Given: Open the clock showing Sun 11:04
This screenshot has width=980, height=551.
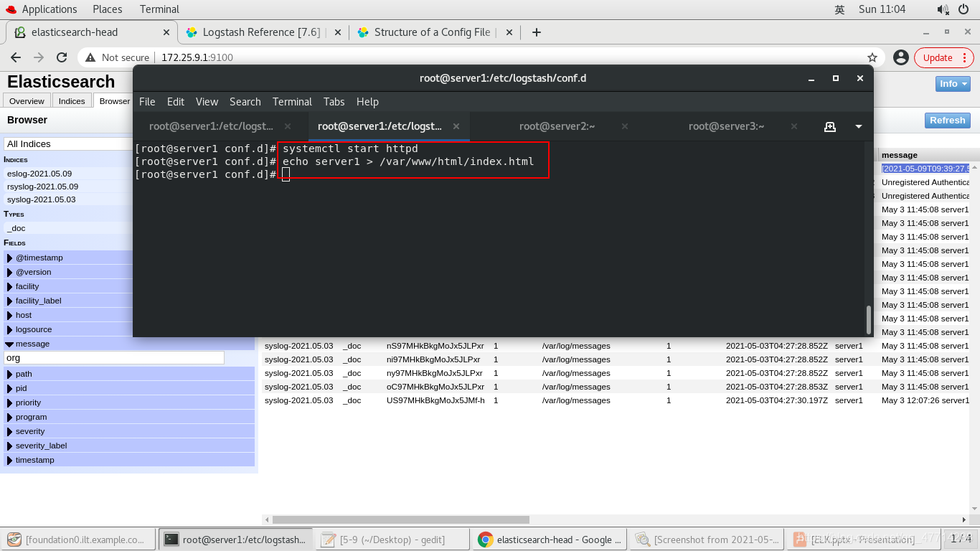Looking at the screenshot, I should (882, 9).
